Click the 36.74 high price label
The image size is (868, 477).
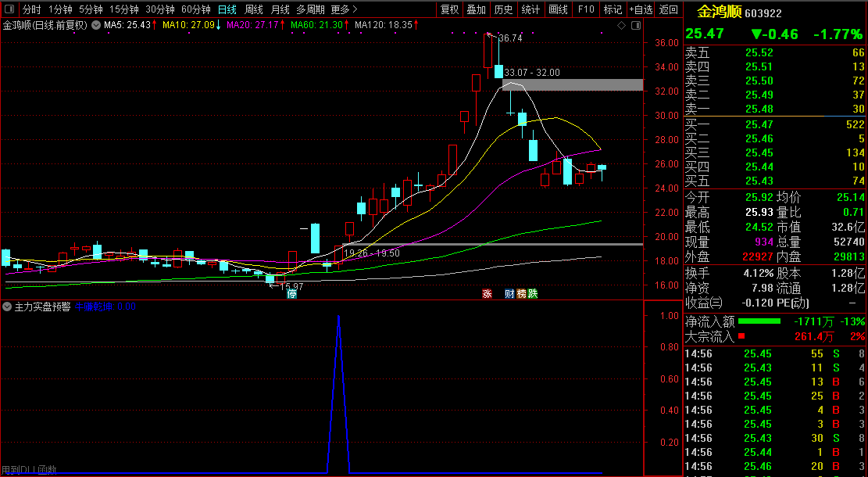pos(510,38)
